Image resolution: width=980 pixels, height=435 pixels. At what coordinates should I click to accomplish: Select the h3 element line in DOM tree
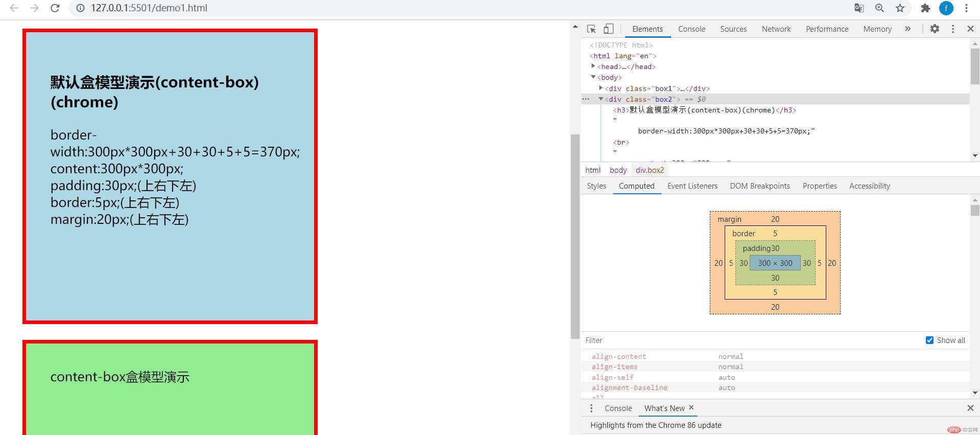click(x=704, y=110)
